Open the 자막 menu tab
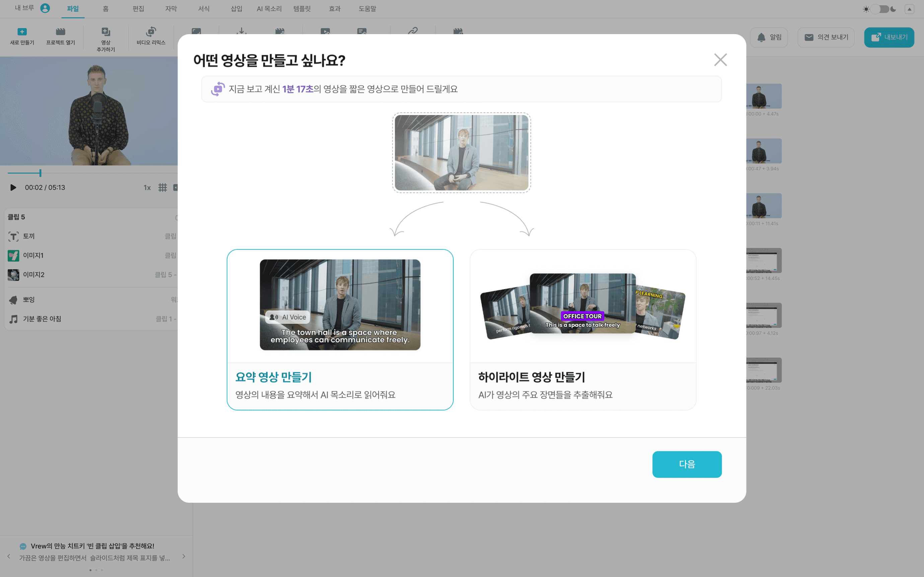Screen dimensions: 924x577 [171, 8]
